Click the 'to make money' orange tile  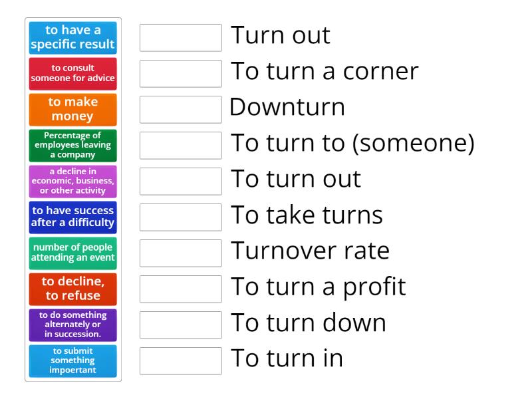(x=73, y=110)
